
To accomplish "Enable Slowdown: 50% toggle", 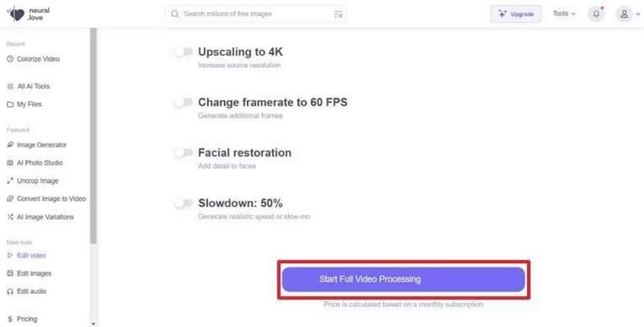I will pos(184,203).
